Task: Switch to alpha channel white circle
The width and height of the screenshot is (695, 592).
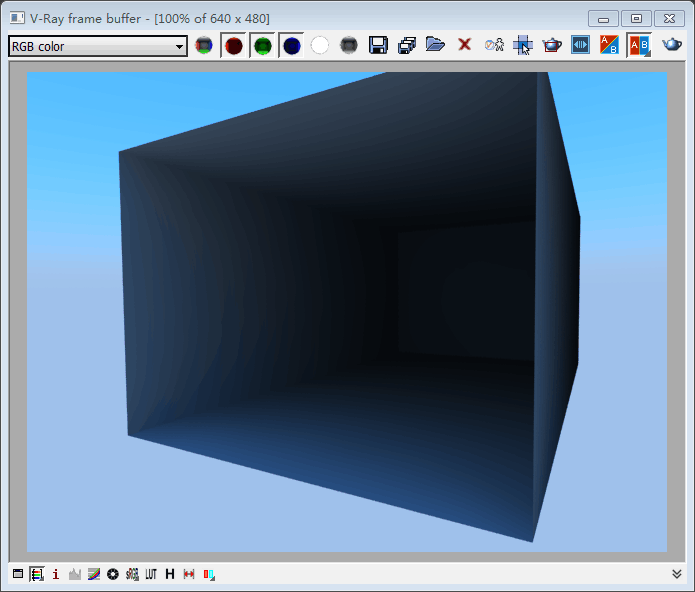Action: coord(320,45)
